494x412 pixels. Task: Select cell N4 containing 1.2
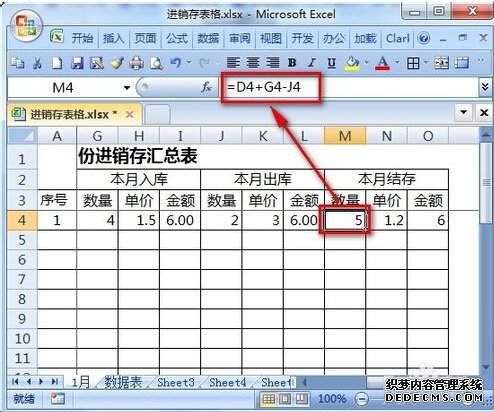(386, 220)
